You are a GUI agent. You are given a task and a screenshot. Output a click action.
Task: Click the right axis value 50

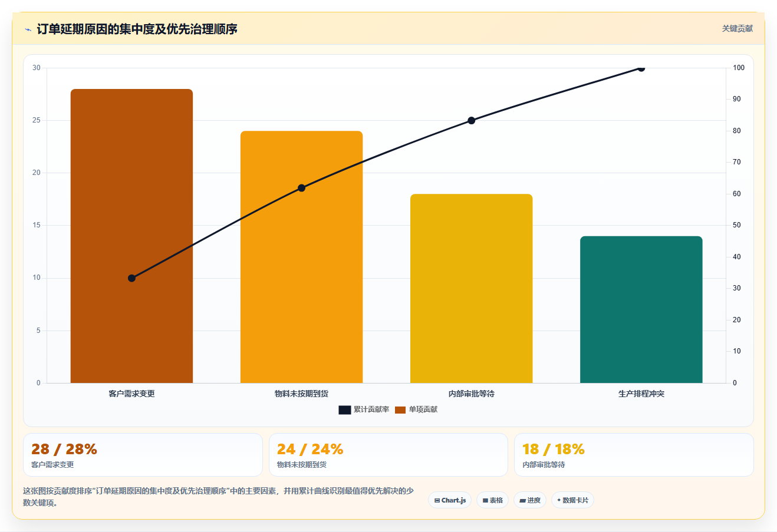(736, 225)
